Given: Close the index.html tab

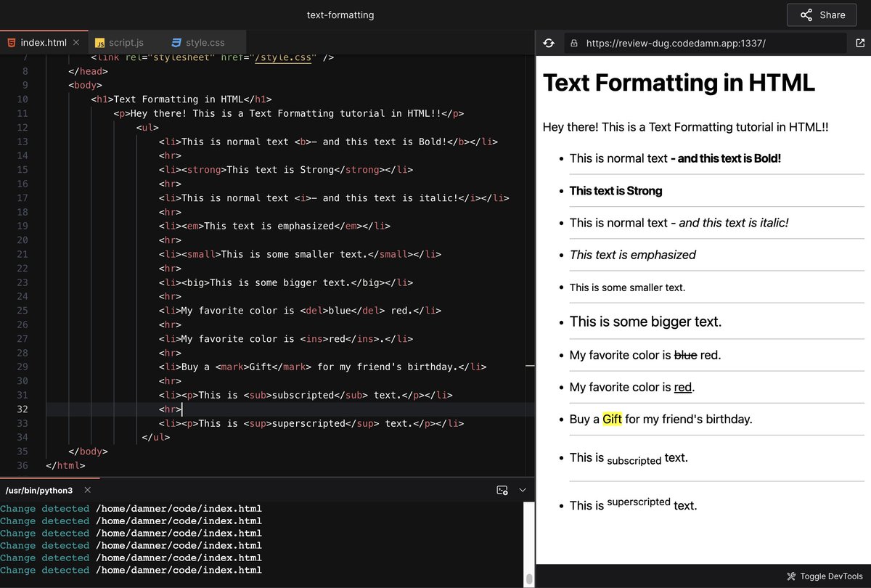Looking at the screenshot, I should (76, 42).
